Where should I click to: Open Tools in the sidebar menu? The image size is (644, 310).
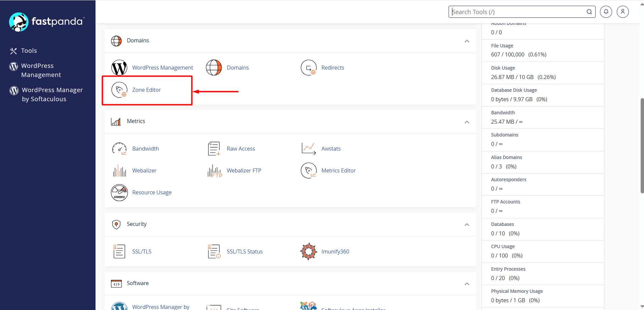(x=29, y=51)
